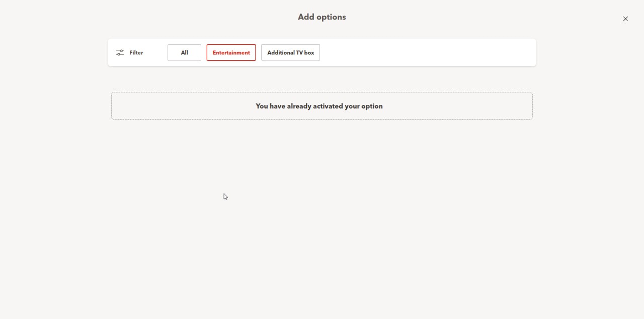Viewport: 644px width, 319px height.
Task: Show all options with the All button
Action: (184, 53)
